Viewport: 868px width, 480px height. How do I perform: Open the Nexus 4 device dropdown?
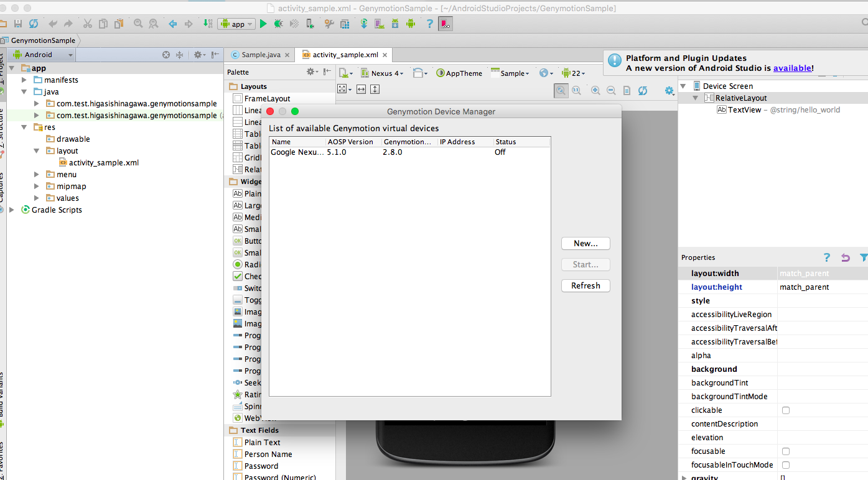382,73
